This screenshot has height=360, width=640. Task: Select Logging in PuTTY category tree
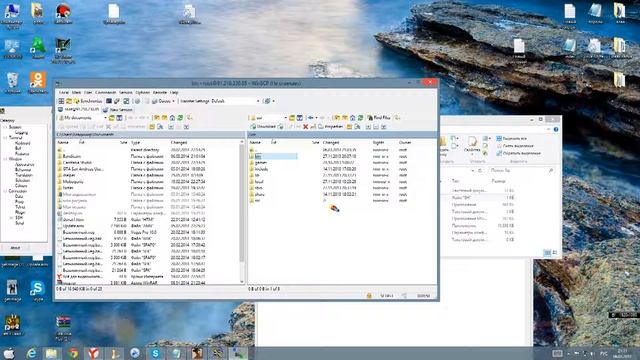(21, 132)
